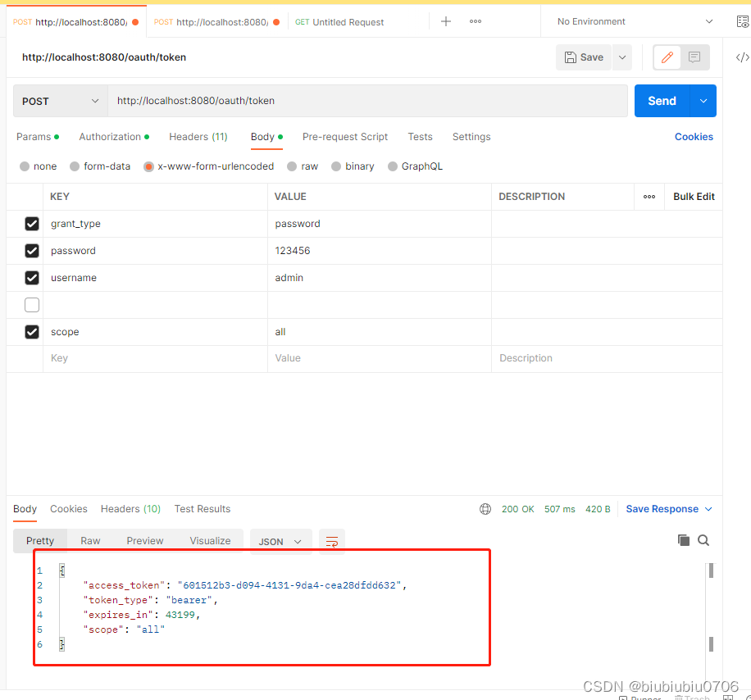751x700 pixels.
Task: Open the code snippet generator icon
Action: click(x=742, y=57)
